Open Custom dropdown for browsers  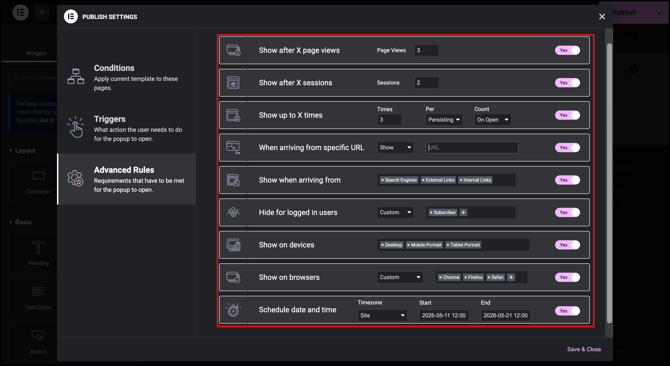click(x=400, y=277)
